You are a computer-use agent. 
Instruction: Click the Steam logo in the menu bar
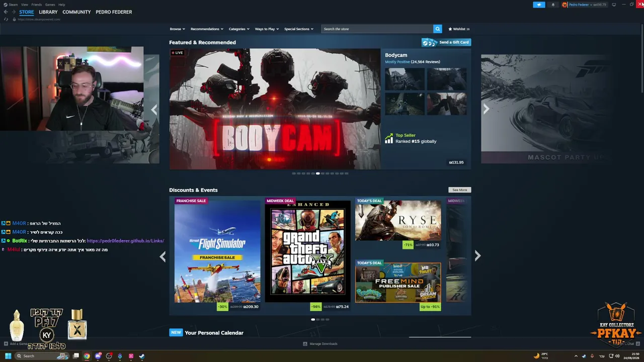[x=6, y=5]
